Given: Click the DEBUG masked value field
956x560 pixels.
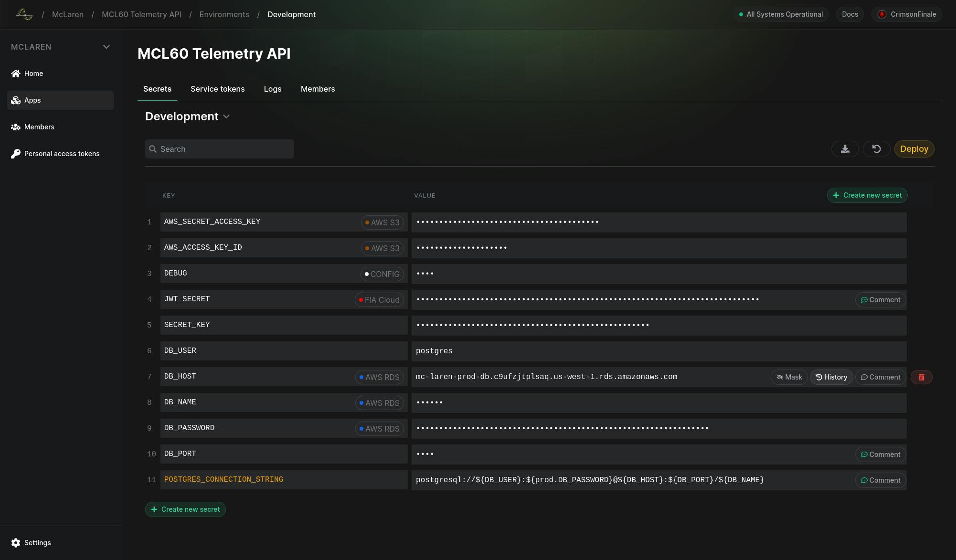Looking at the screenshot, I should click(x=659, y=274).
